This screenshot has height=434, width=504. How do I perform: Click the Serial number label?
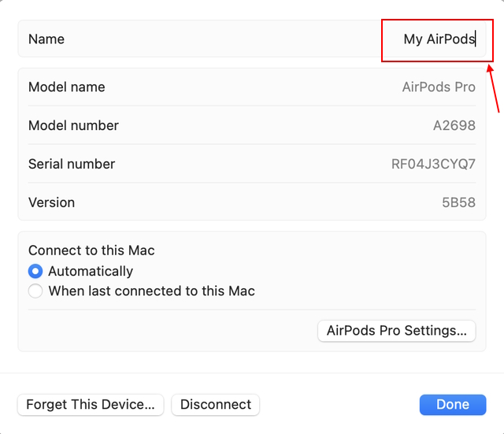[72, 164]
